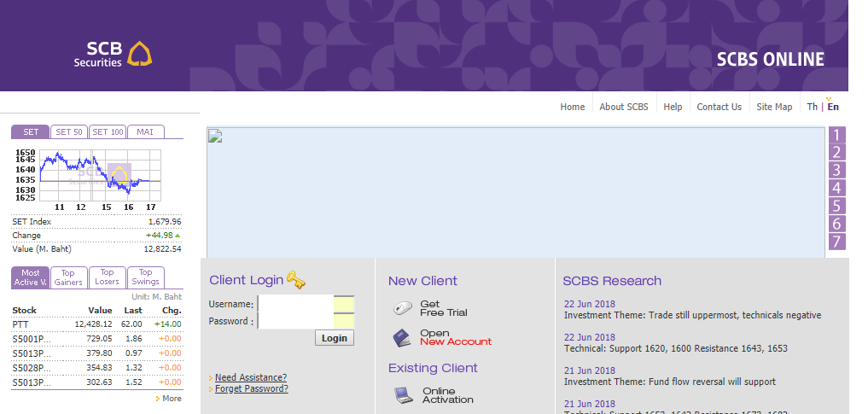Open research: Trade still uppermost, technicals negative
The height and width of the screenshot is (414, 868).
[692, 316]
